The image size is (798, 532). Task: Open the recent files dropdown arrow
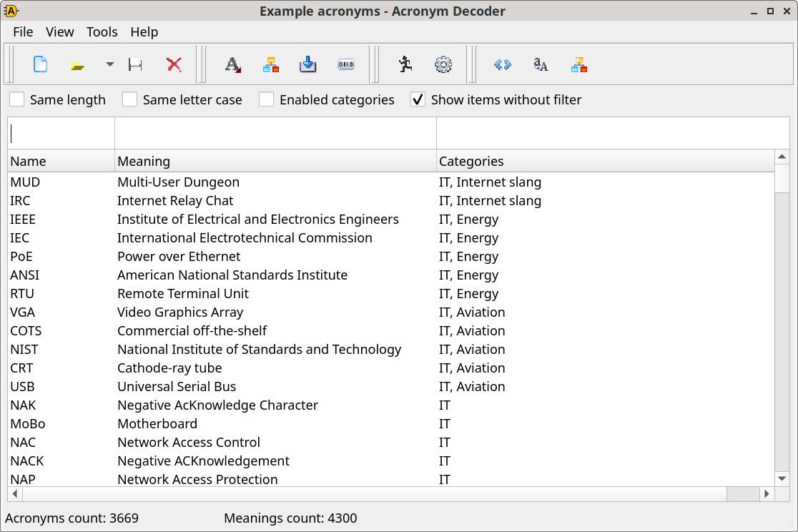tap(109, 64)
